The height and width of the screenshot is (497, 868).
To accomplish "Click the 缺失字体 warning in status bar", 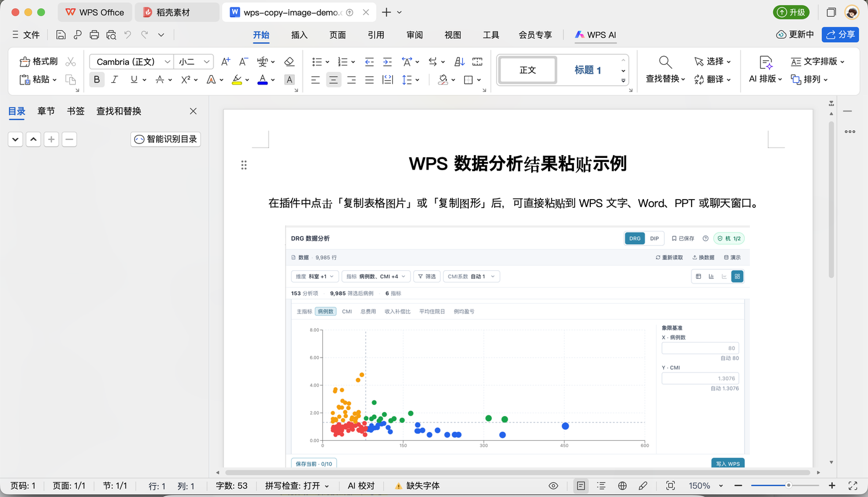I will point(417,485).
